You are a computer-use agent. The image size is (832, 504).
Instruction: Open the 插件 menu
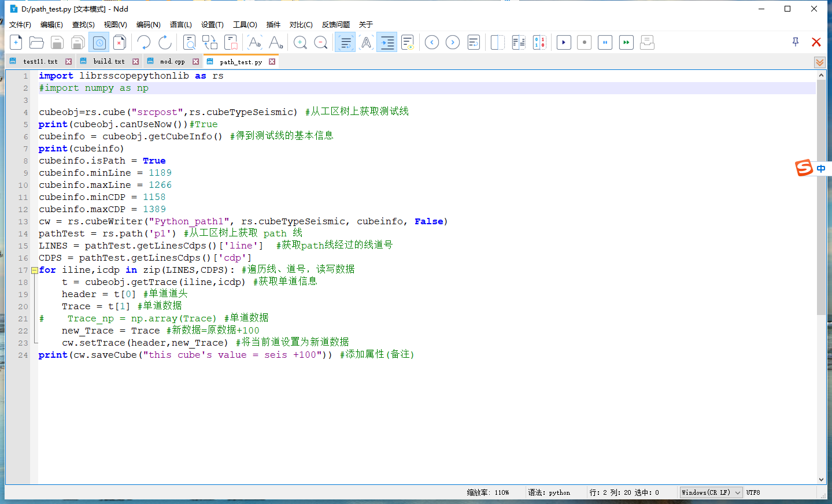273,24
